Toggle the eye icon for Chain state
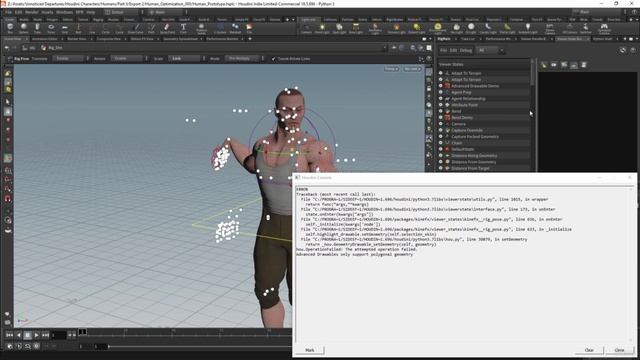The width and height of the screenshot is (640, 360). pos(440,143)
